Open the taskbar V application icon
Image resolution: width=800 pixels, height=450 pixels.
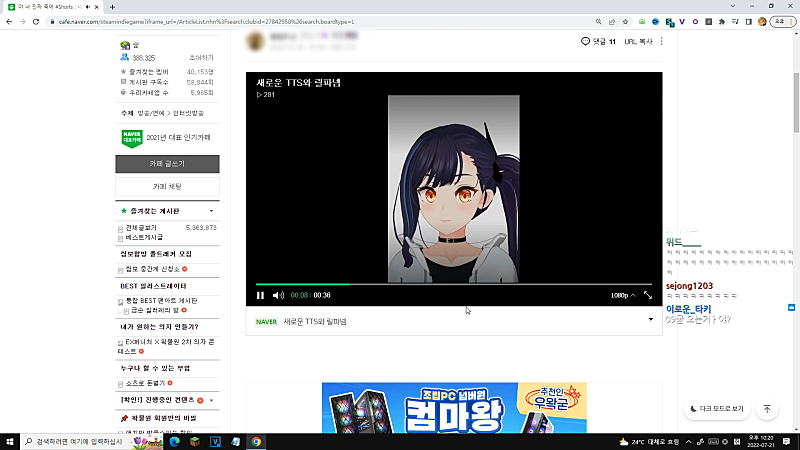tap(215, 441)
